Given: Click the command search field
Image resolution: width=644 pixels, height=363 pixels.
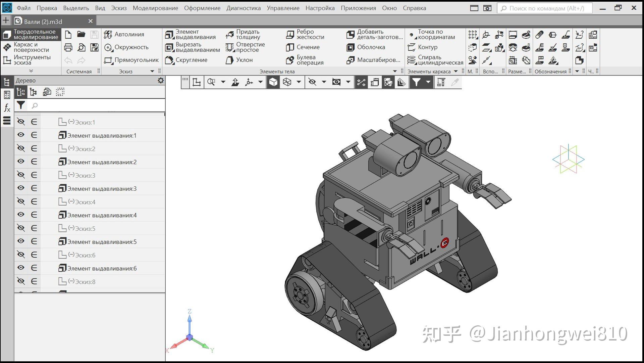Looking at the screenshot, I should click(x=545, y=8).
